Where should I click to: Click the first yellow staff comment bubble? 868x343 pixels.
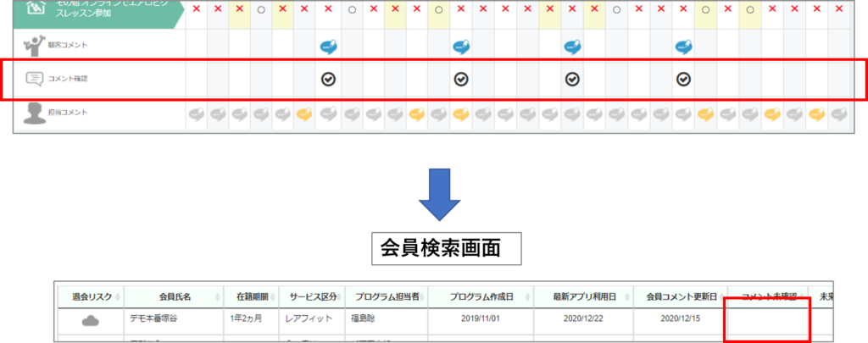coord(305,114)
